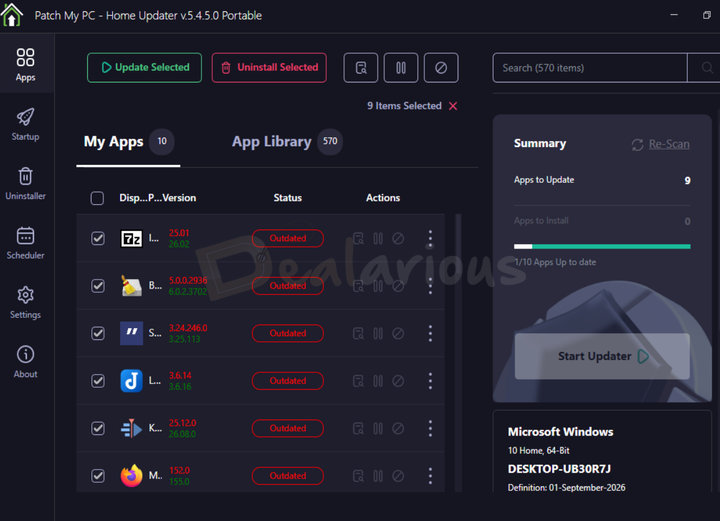Click the block icon in 7-Zip row

tap(398, 238)
